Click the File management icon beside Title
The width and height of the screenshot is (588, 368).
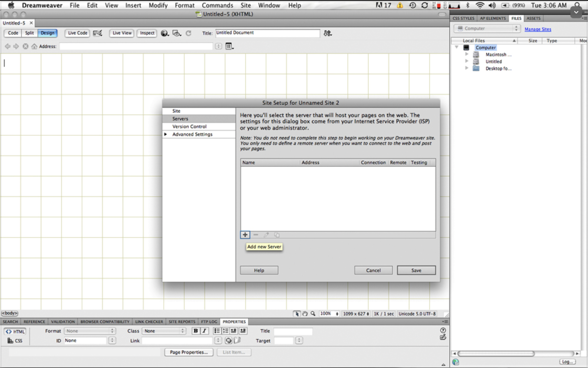[x=327, y=33]
